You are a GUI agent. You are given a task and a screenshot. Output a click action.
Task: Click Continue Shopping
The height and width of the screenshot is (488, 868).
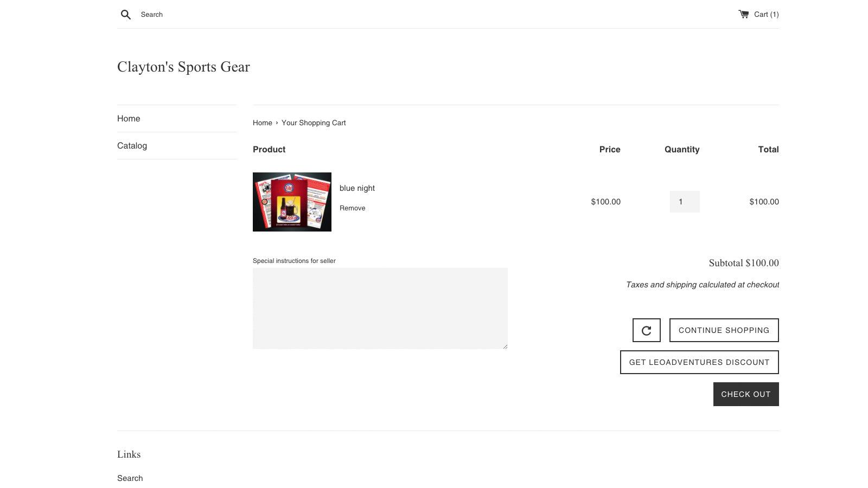tap(724, 330)
